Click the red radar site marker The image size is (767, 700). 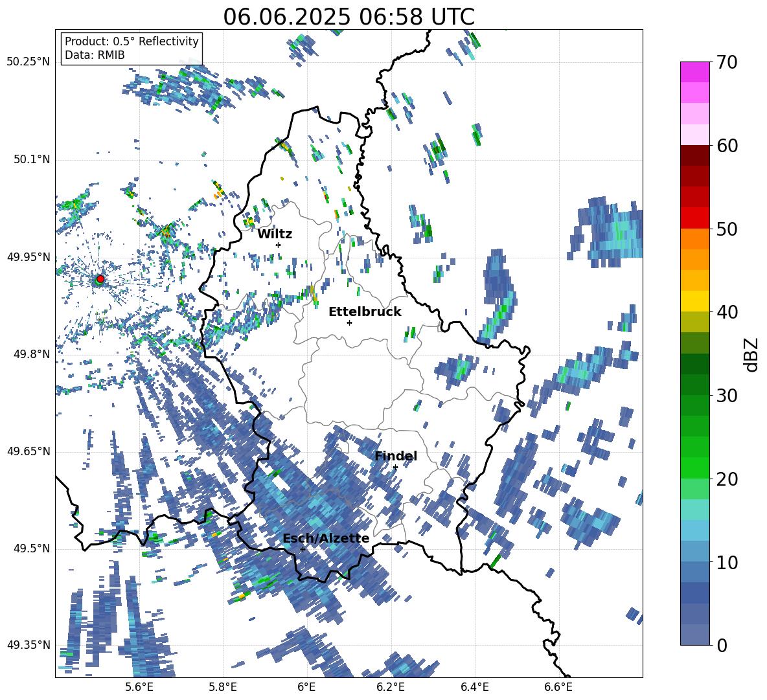(x=100, y=279)
